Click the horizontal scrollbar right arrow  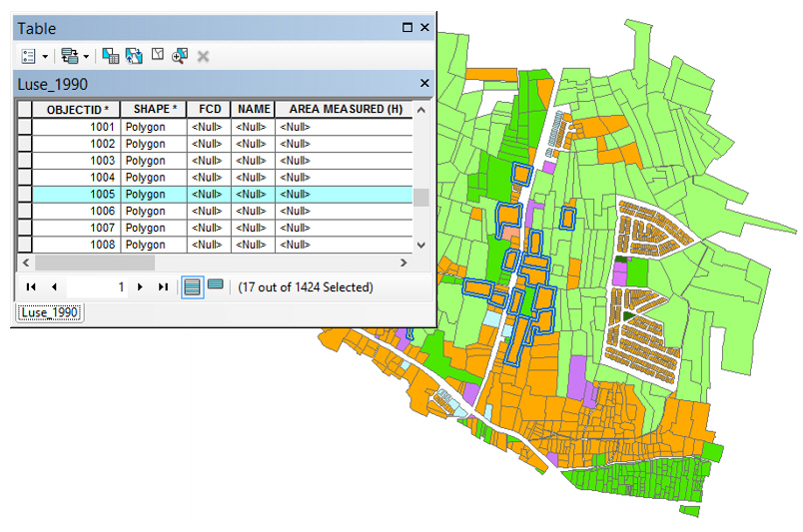click(403, 263)
